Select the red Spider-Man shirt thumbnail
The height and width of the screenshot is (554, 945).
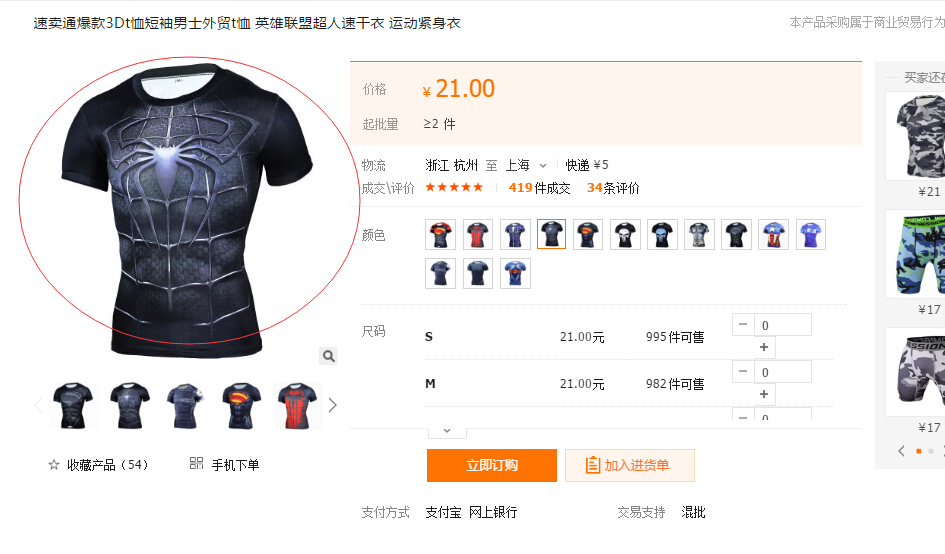pos(297,405)
